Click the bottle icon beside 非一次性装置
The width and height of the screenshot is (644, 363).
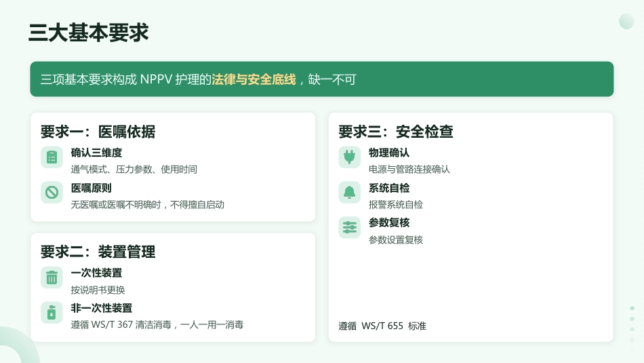[x=52, y=312]
